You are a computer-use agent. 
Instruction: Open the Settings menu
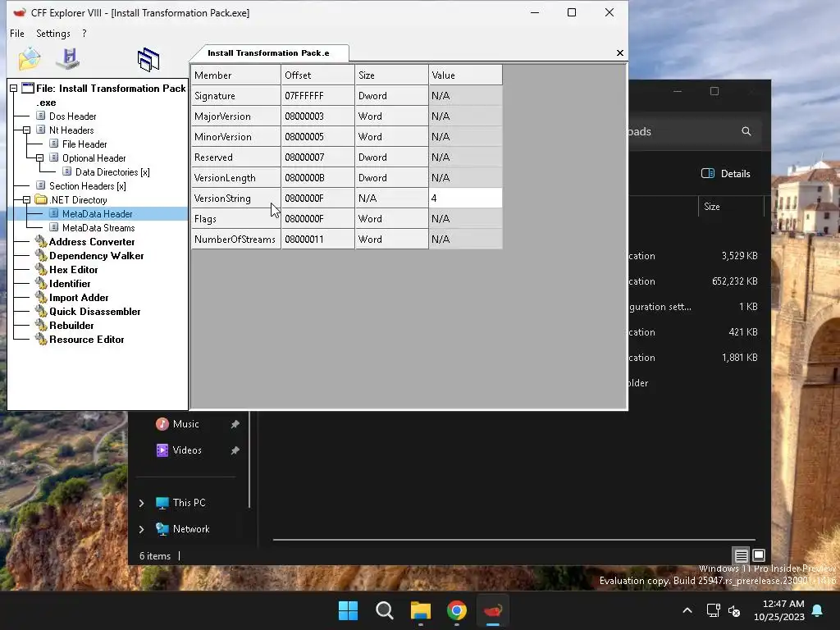(53, 33)
